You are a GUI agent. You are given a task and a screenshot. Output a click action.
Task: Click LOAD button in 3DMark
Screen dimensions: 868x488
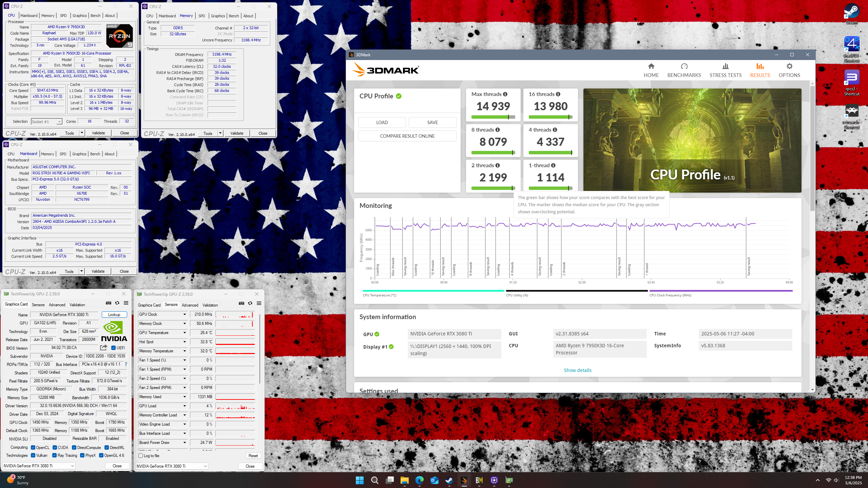(382, 122)
